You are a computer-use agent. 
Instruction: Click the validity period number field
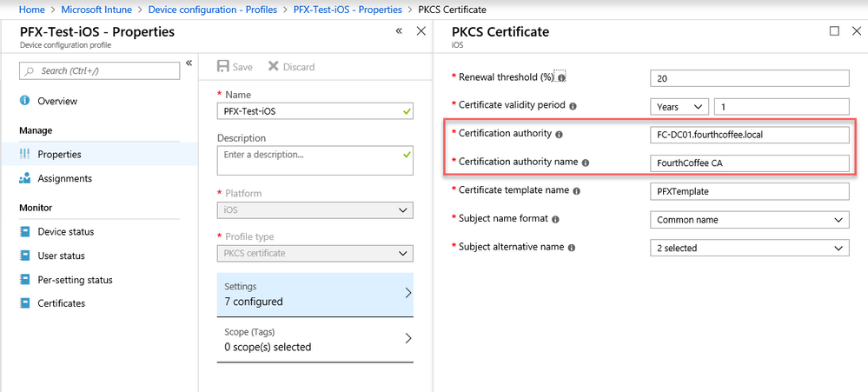[x=782, y=106]
